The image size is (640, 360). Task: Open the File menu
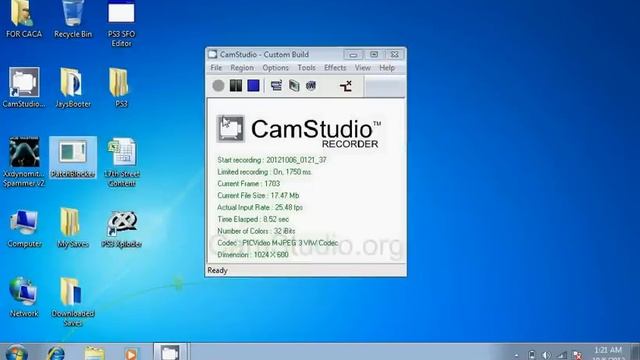click(216, 68)
